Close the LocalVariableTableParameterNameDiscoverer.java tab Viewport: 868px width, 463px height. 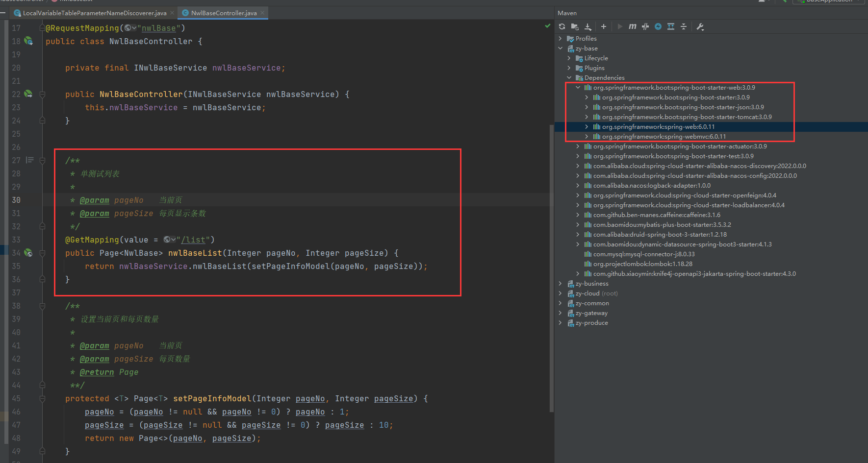(172, 13)
